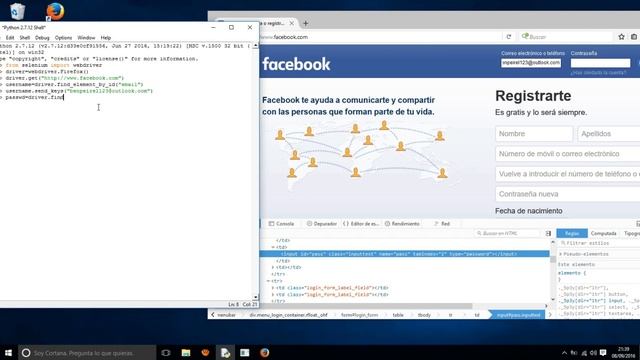640x360 pixels.
Task: Open the bookmarks list icon in Firefox
Action: pos(634,37)
